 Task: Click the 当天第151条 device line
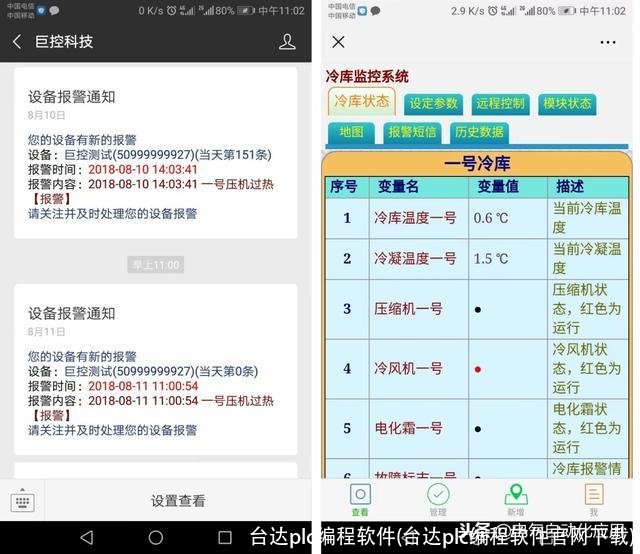click(x=150, y=155)
